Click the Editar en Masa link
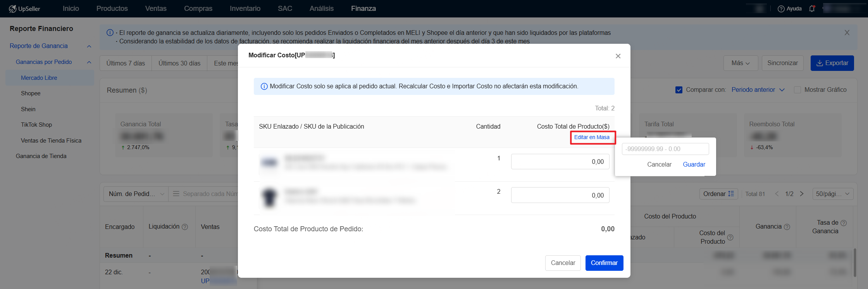This screenshot has height=289, width=868. pyautogui.click(x=592, y=137)
